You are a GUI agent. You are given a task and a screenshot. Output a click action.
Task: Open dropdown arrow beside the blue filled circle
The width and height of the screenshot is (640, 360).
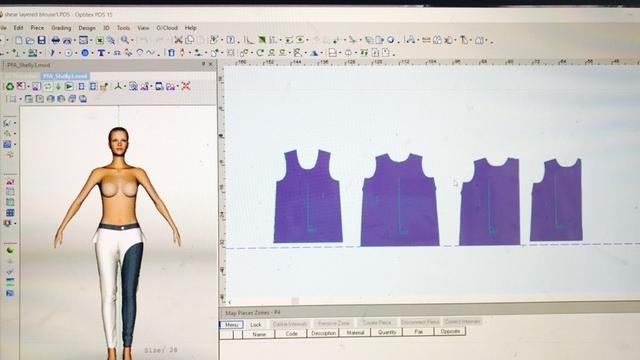point(92,53)
